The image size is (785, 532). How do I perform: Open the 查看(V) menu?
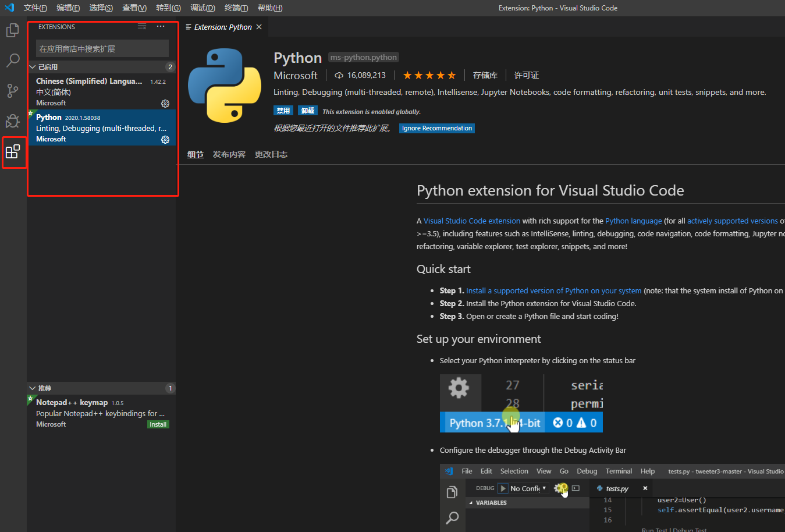(134, 8)
